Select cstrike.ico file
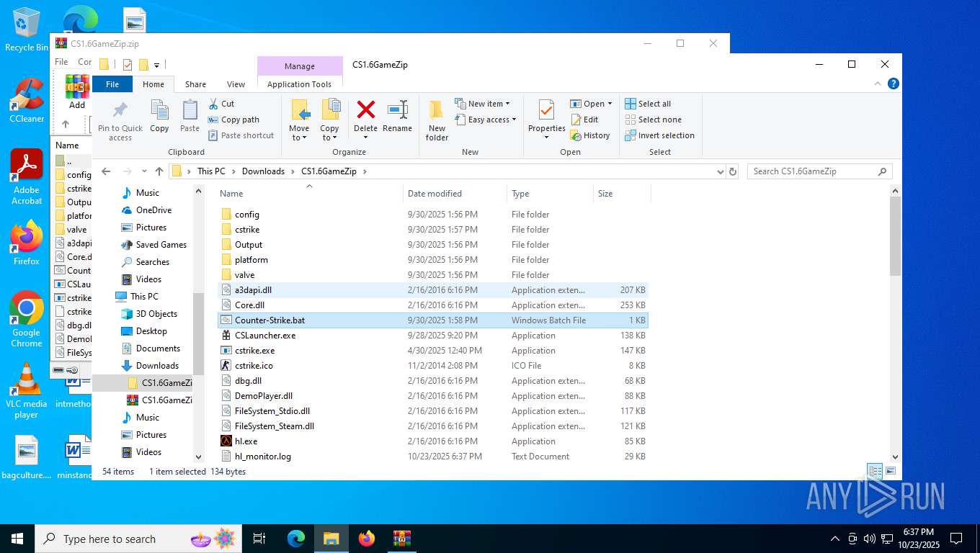 coord(432,366)
